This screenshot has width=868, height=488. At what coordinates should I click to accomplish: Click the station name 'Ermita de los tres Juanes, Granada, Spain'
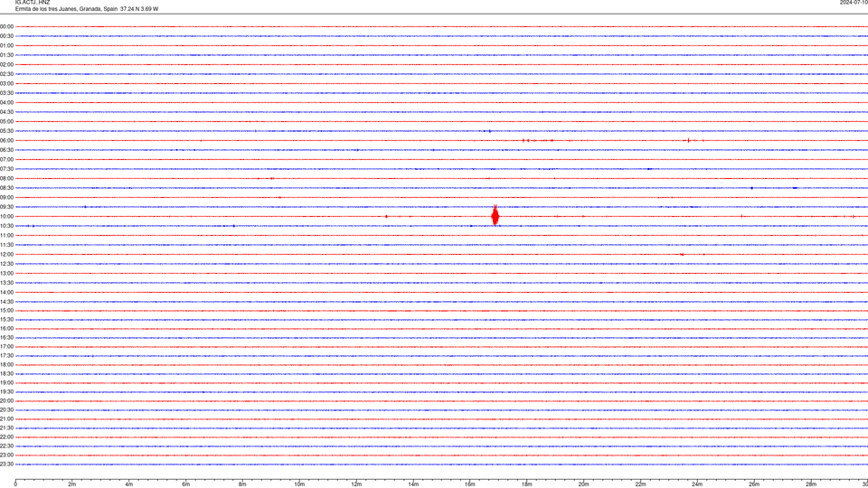(66, 9)
